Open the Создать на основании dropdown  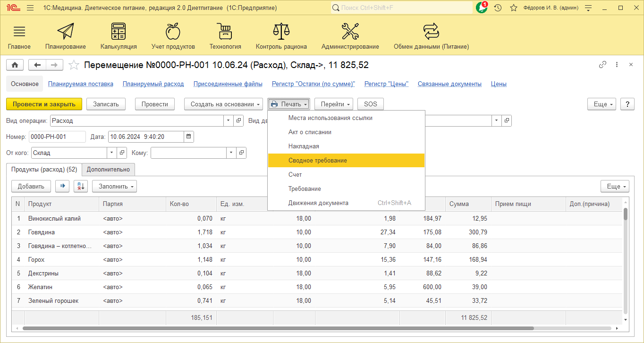pos(224,104)
